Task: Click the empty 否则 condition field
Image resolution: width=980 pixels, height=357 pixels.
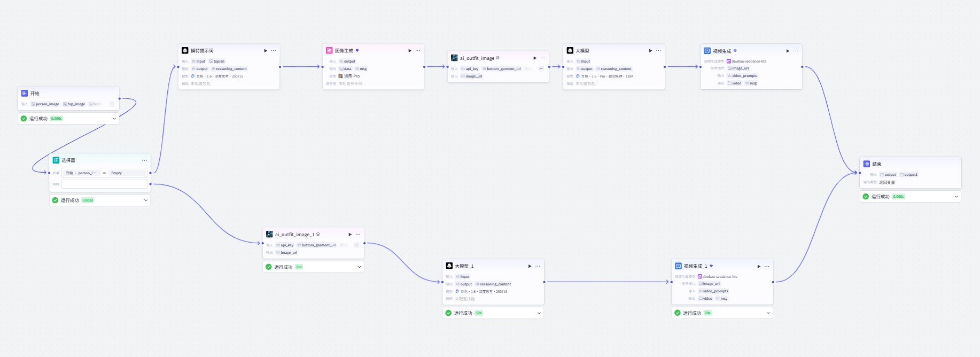Action: tap(104, 184)
